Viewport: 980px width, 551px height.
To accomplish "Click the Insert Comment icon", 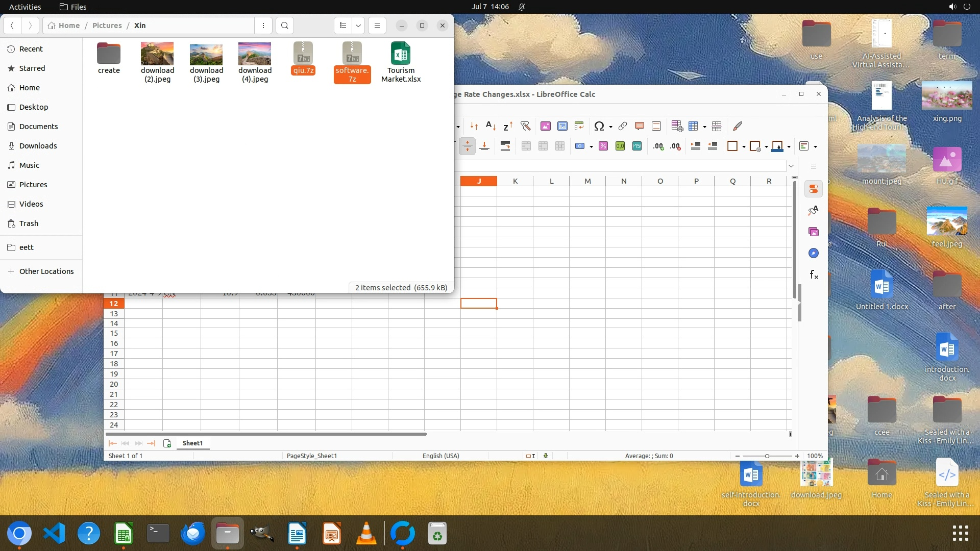I will click(x=640, y=126).
